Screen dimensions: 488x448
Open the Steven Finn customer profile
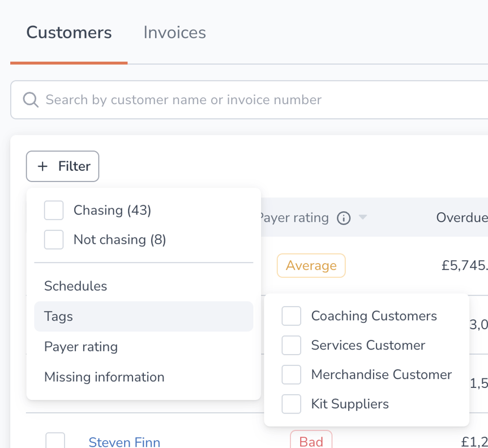124,441
